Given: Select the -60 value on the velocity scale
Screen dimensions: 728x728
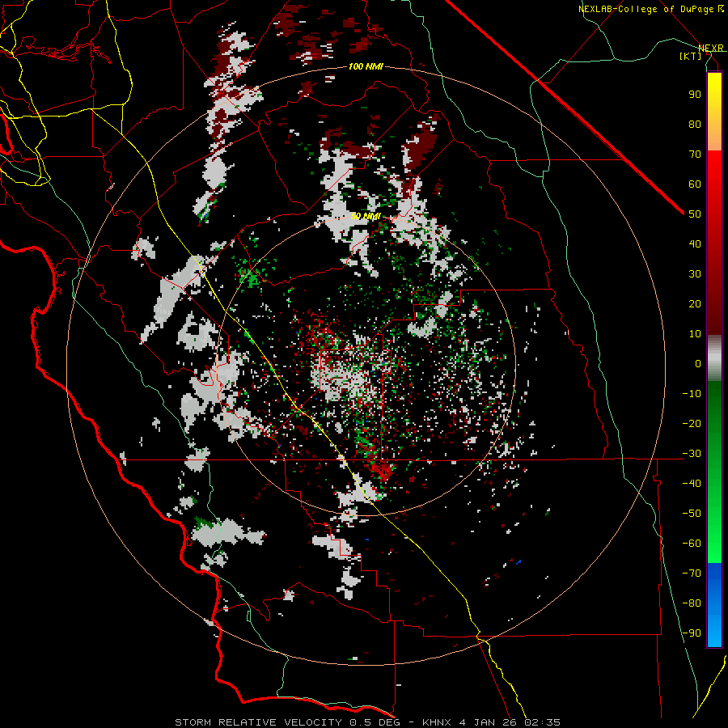Looking at the screenshot, I should click(x=692, y=544).
